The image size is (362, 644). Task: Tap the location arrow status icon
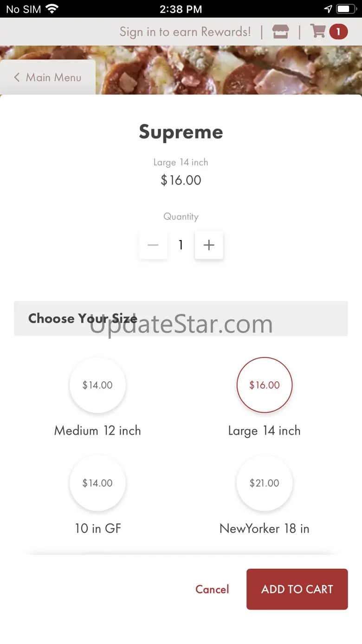click(x=328, y=9)
